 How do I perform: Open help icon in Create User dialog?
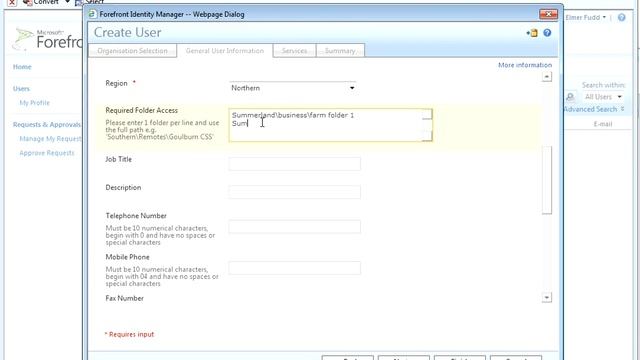click(547, 33)
